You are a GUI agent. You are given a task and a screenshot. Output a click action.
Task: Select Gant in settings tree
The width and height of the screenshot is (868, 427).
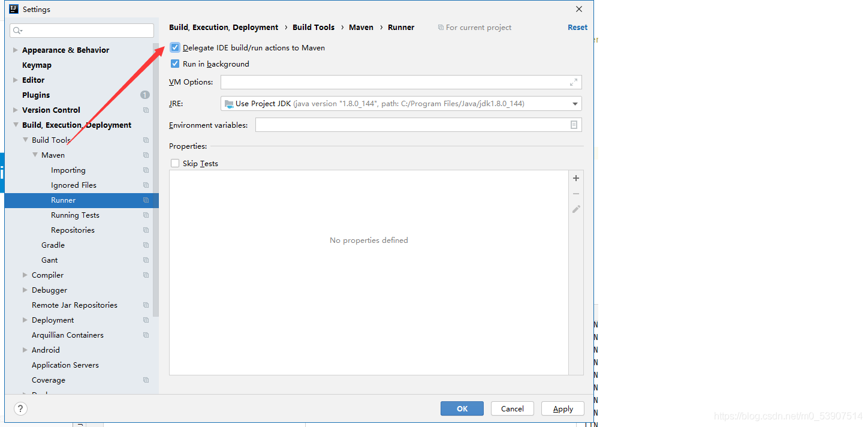coord(50,260)
